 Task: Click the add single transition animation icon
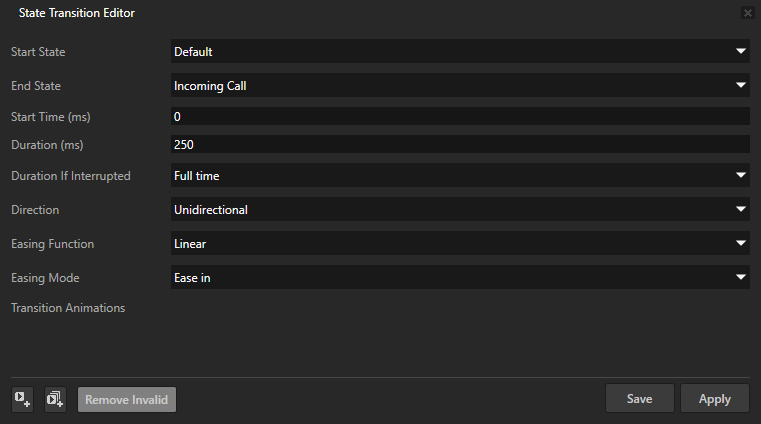(23, 399)
